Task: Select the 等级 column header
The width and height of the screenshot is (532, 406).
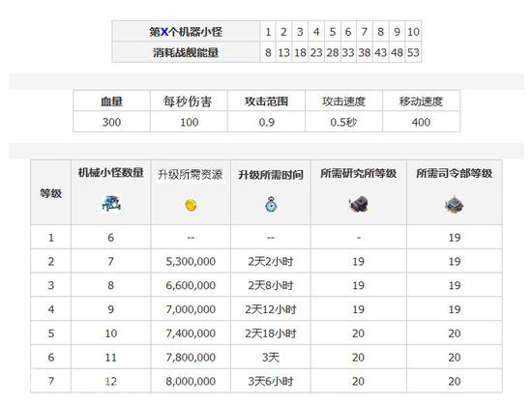Action: (x=51, y=193)
